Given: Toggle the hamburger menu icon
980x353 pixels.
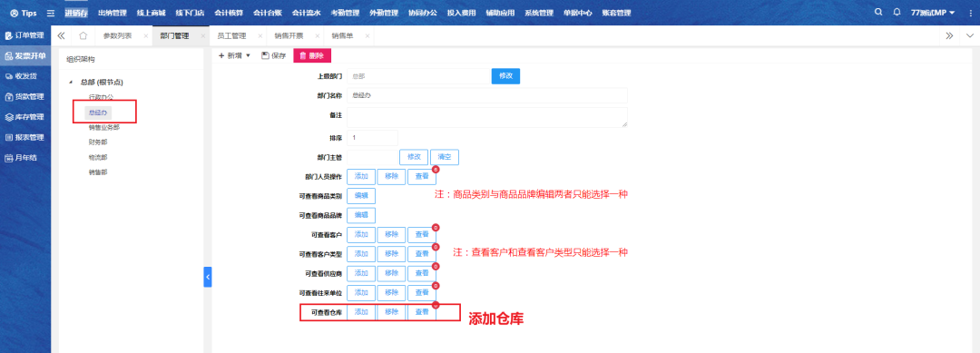Looking at the screenshot, I should coord(51,13).
